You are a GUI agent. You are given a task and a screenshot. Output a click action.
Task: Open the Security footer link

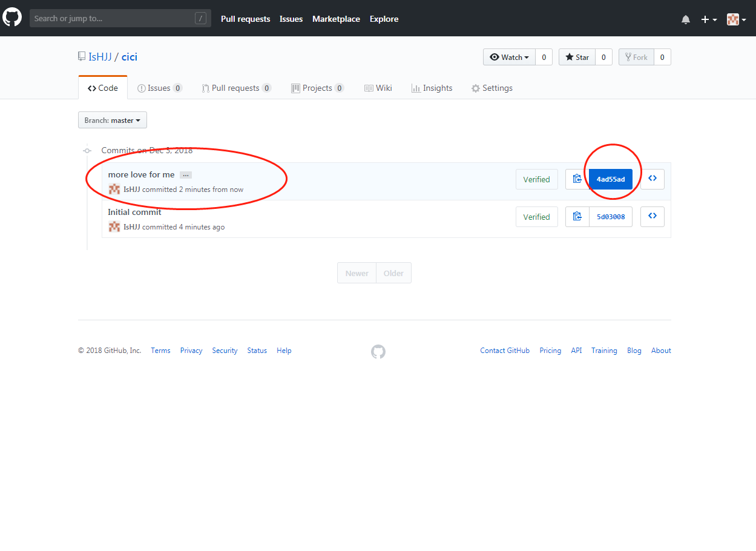coord(225,351)
